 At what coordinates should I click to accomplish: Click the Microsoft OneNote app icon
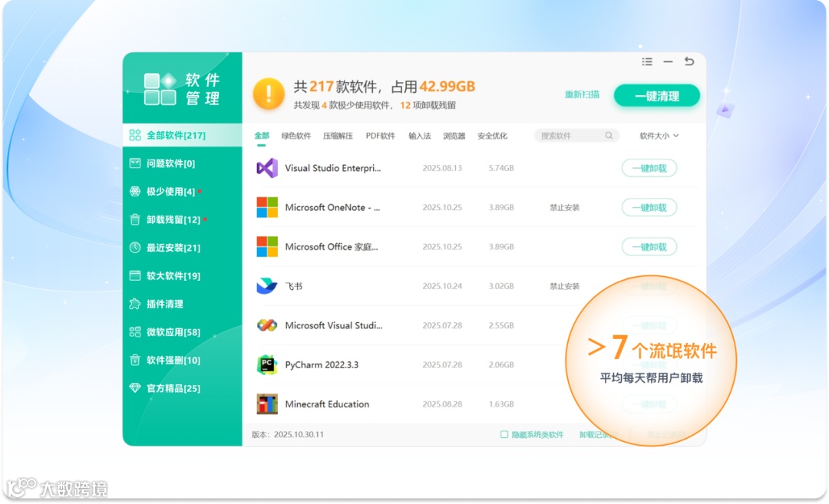click(x=267, y=207)
